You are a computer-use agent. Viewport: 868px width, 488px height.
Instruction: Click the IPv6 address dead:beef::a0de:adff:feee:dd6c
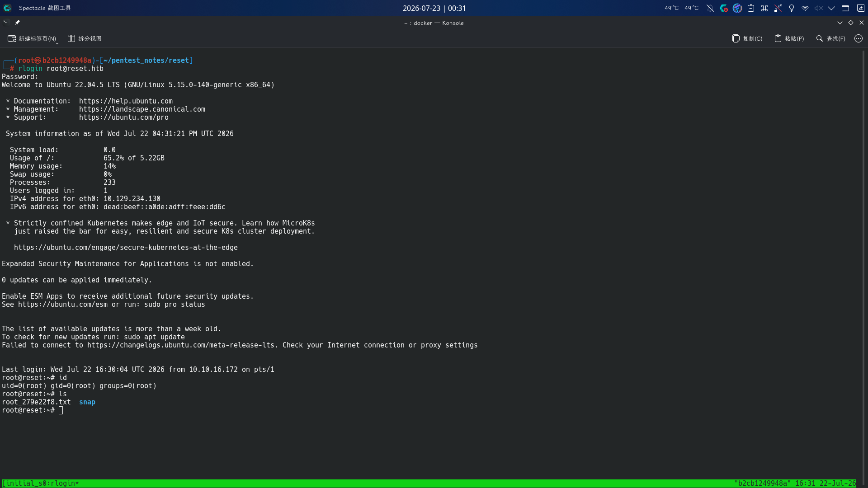click(x=164, y=207)
